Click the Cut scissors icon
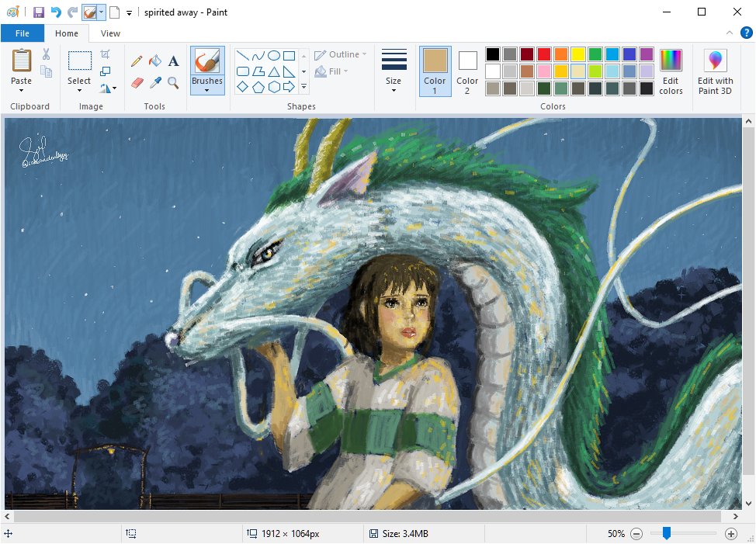The height and width of the screenshot is (544, 756). tap(46, 54)
